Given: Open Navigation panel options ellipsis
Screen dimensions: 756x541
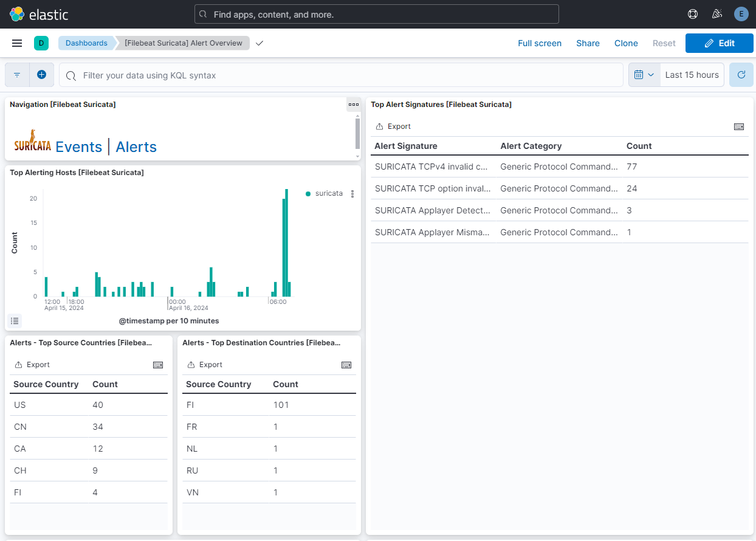Looking at the screenshot, I should pyautogui.click(x=353, y=105).
